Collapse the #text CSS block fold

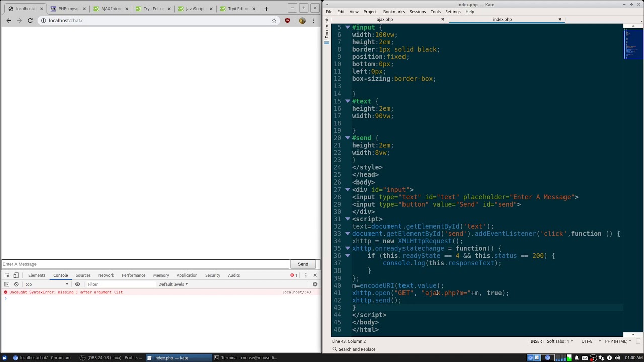point(347,101)
